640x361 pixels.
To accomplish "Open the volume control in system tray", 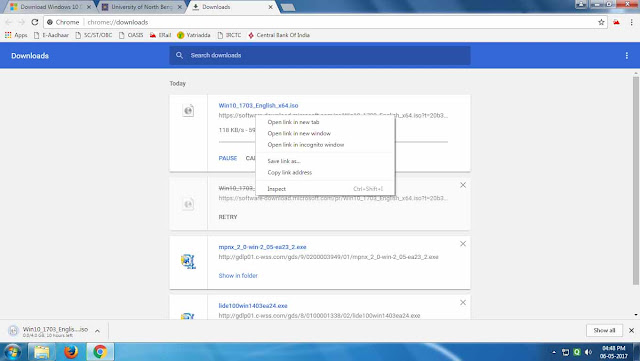I will [x=588, y=352].
